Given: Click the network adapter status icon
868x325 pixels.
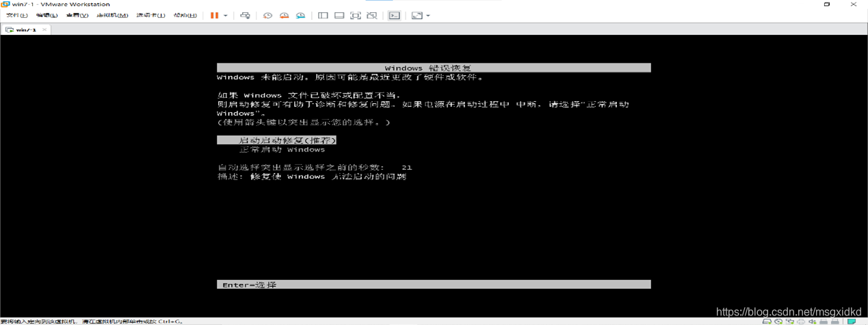Looking at the screenshot, I should coord(790,321).
